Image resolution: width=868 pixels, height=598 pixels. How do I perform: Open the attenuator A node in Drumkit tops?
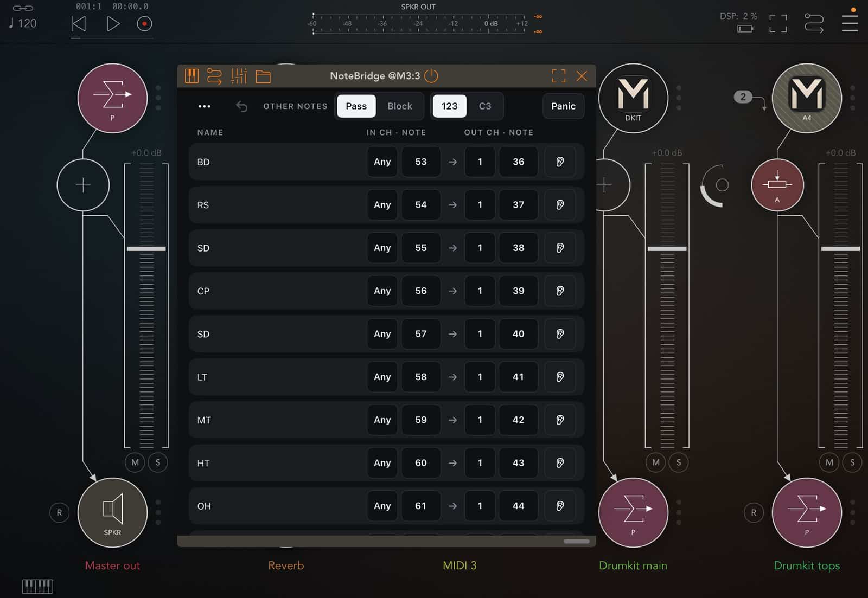click(777, 185)
